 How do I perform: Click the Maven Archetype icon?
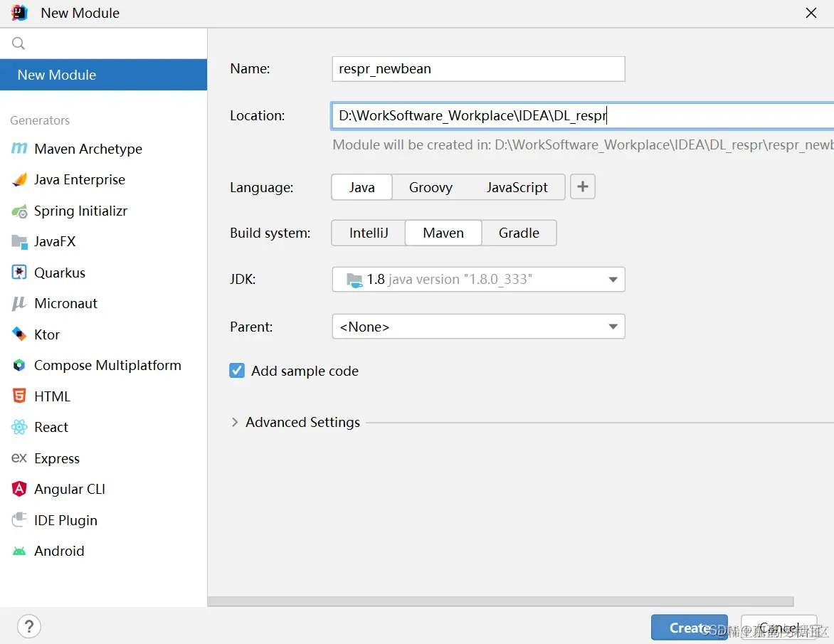point(19,149)
